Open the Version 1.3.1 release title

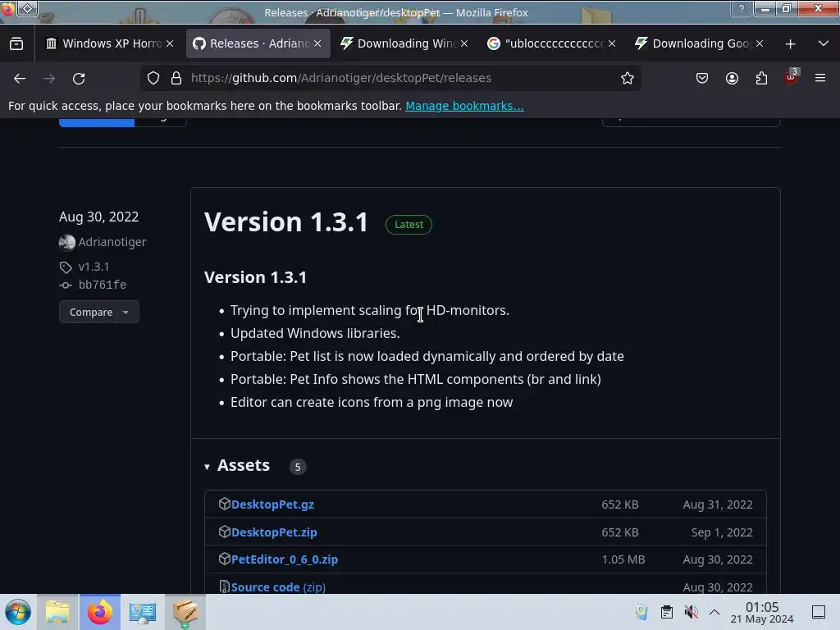[286, 221]
